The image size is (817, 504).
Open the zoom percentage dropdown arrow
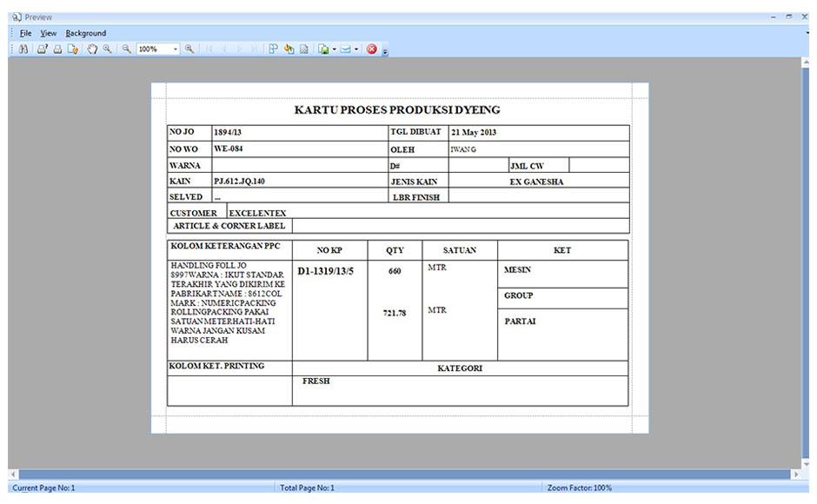point(175,50)
